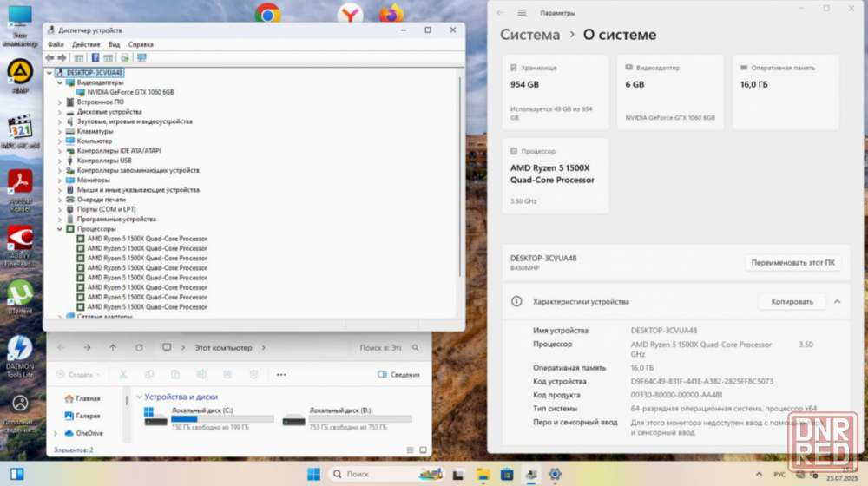Image resolution: width=868 pixels, height=486 pixels.
Task: Open the Acrobat Reader desktop icon
Action: [19, 183]
